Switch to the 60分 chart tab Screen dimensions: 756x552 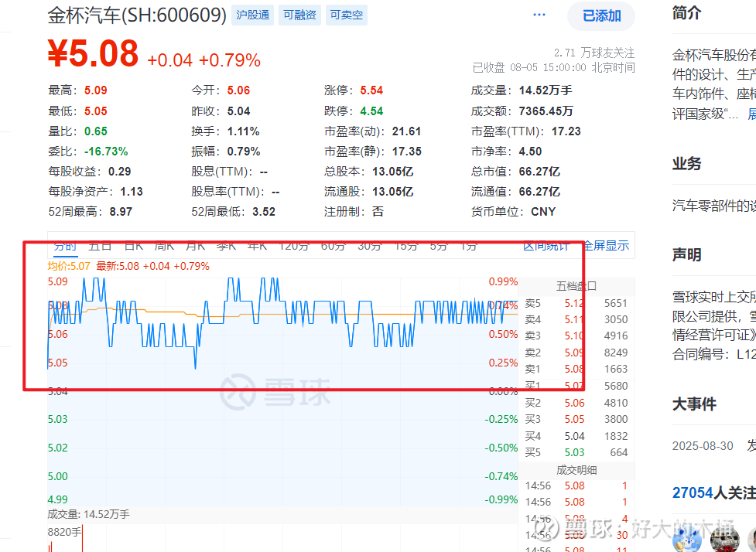(334, 246)
